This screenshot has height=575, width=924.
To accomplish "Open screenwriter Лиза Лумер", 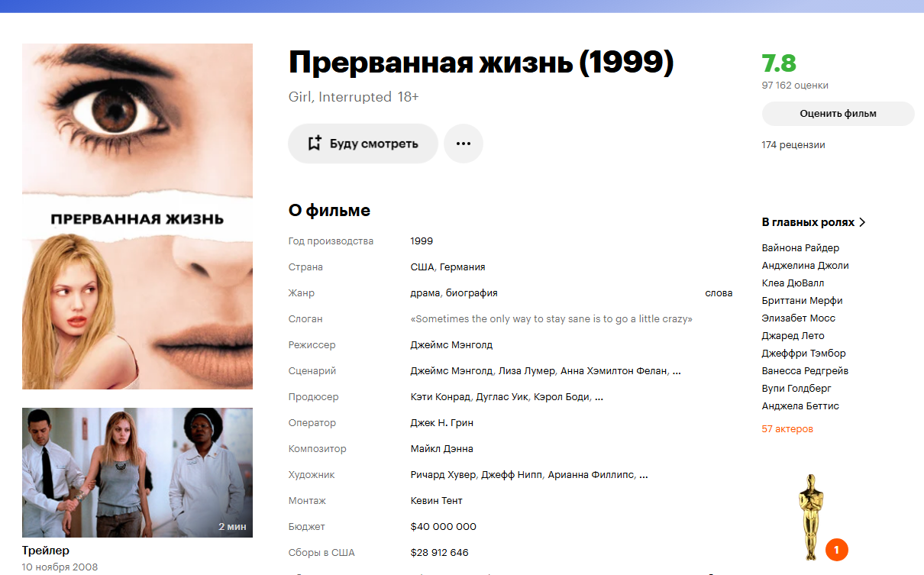I will point(526,371).
